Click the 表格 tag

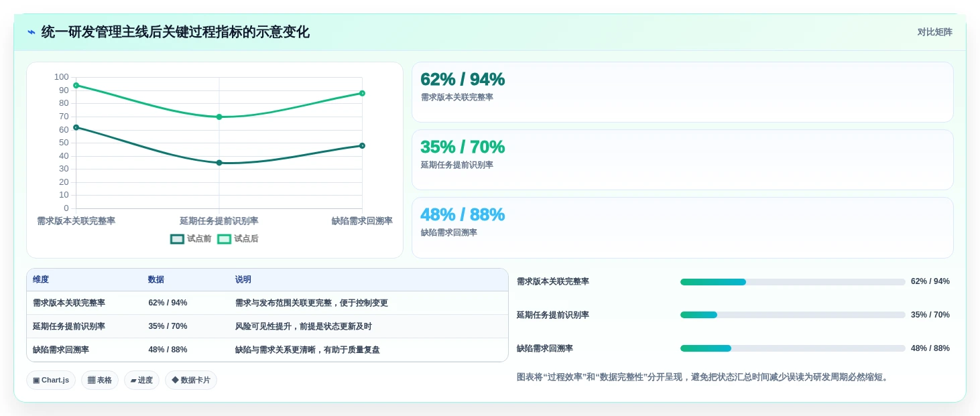[100, 380]
